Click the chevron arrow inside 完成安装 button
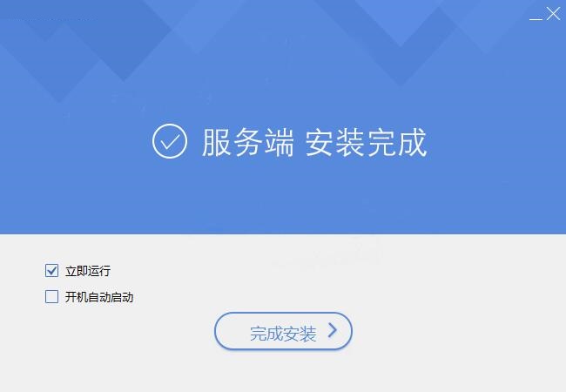566x392 pixels. 333,330
